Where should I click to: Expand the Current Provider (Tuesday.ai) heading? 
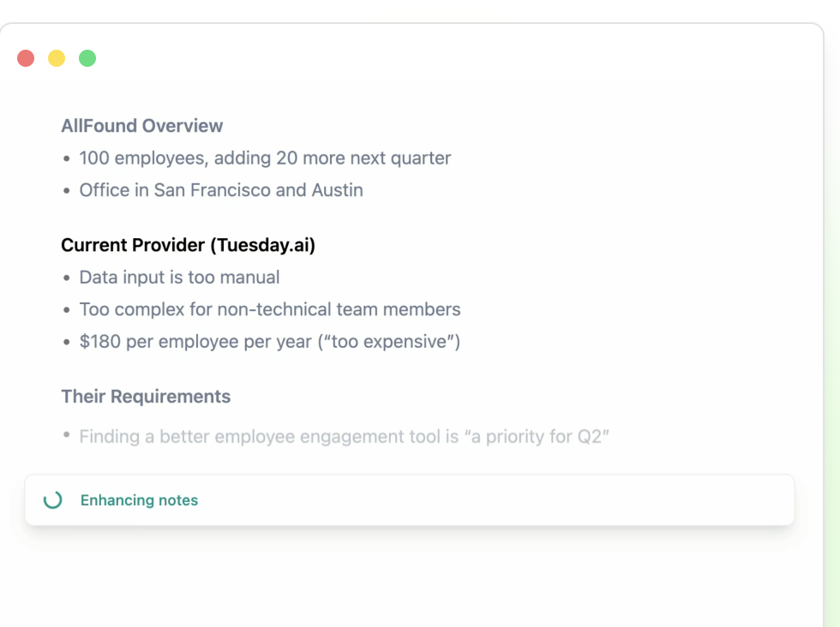188,245
